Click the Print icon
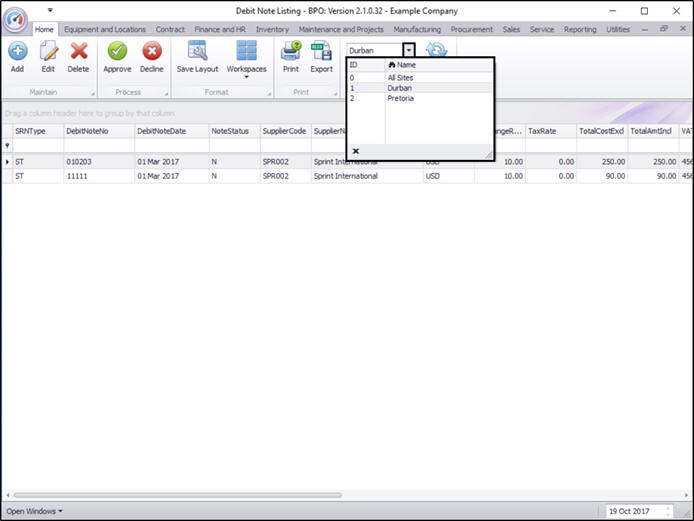The width and height of the screenshot is (694, 521). pos(291,51)
